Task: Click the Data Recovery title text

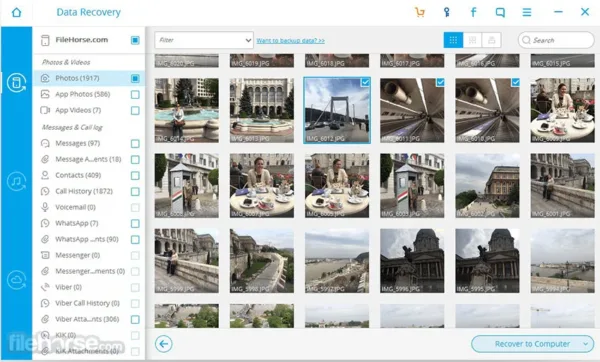Action: click(88, 12)
